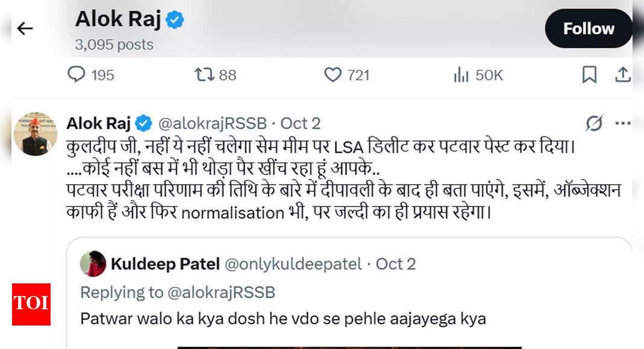
Task: Click the blue verified badge in header
Action: [175, 20]
